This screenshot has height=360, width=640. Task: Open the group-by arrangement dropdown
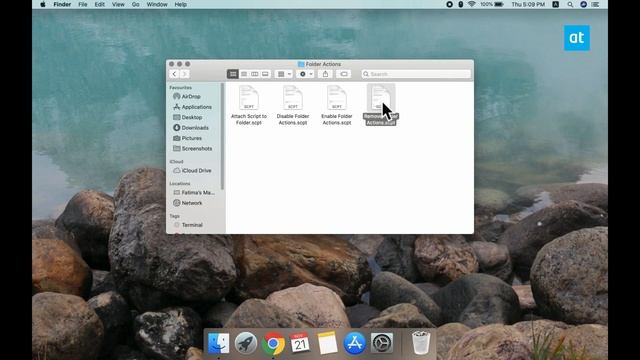tap(284, 74)
